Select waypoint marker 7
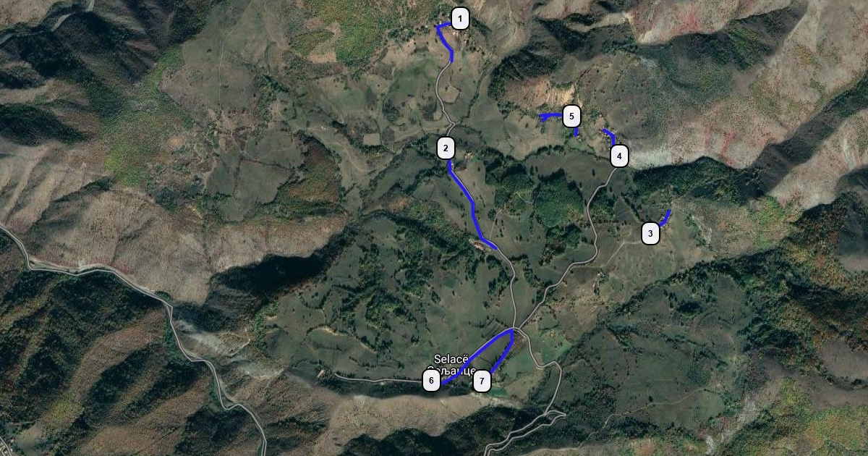 482,381
